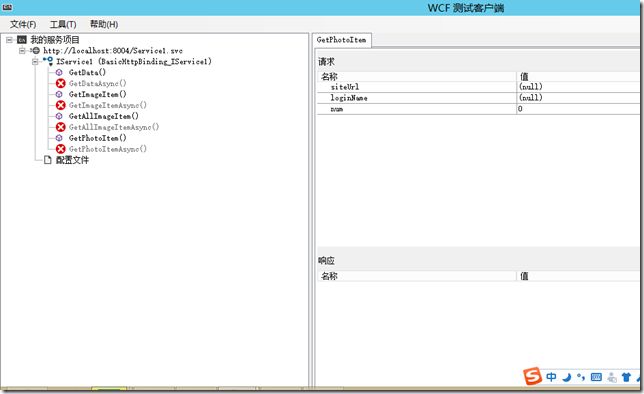Open the Sogou shirt skin icon

[x=626, y=377]
